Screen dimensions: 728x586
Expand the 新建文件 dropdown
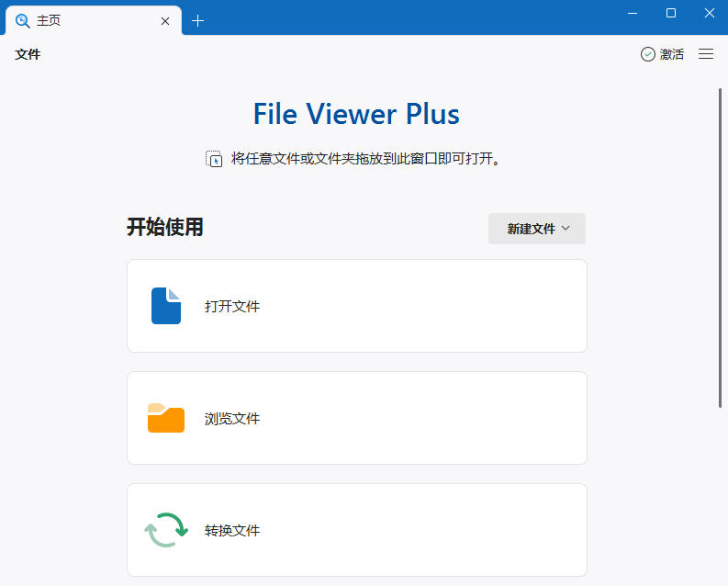537,229
